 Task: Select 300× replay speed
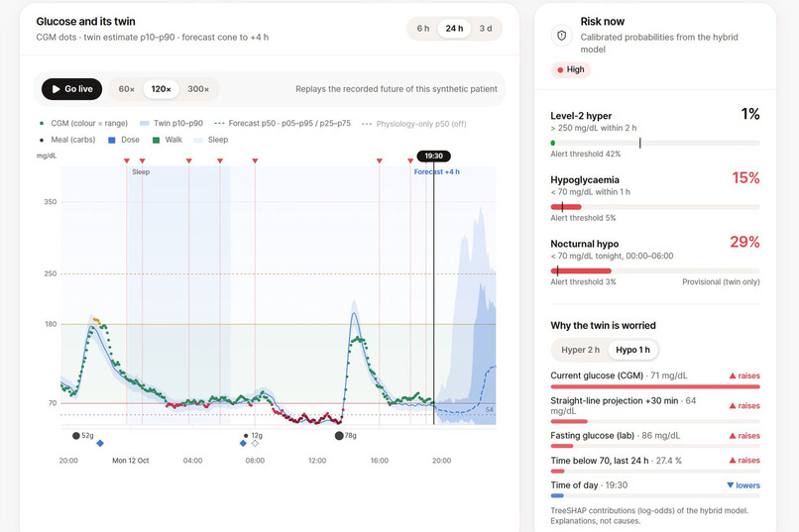pos(198,89)
